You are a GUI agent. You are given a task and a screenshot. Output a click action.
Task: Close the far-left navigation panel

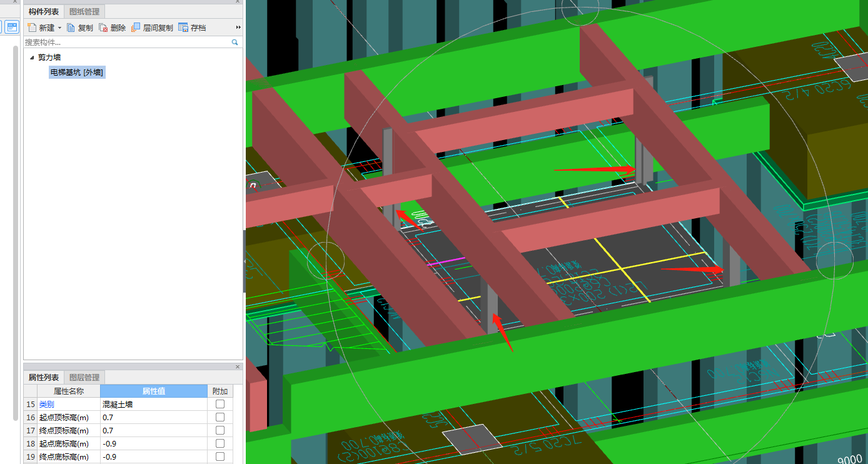[x=15, y=2]
